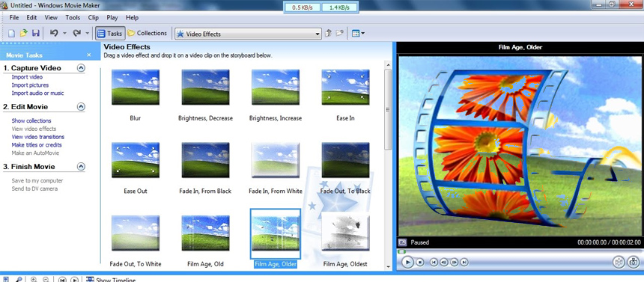Select the Fade In, From Black thumbnail
This screenshot has width=644, height=282.
pos(205,160)
